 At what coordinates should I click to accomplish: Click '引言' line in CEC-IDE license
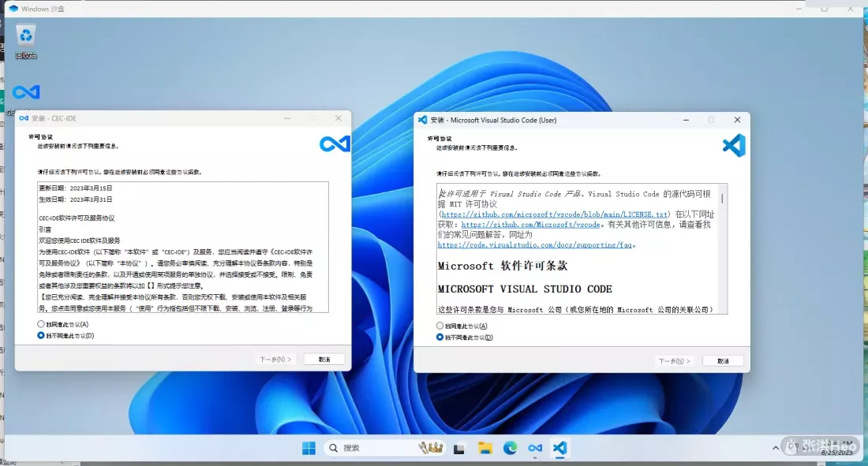pyautogui.click(x=45, y=229)
